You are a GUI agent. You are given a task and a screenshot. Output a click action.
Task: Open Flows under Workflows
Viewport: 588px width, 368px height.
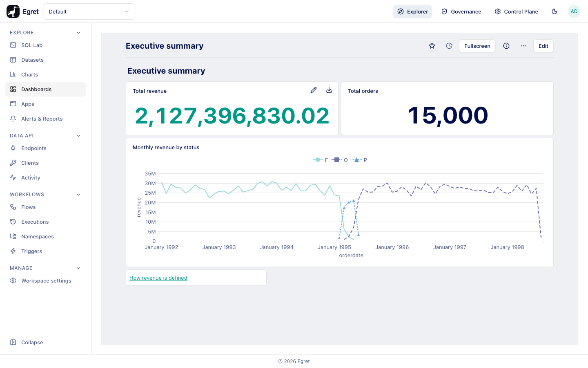(45, 207)
